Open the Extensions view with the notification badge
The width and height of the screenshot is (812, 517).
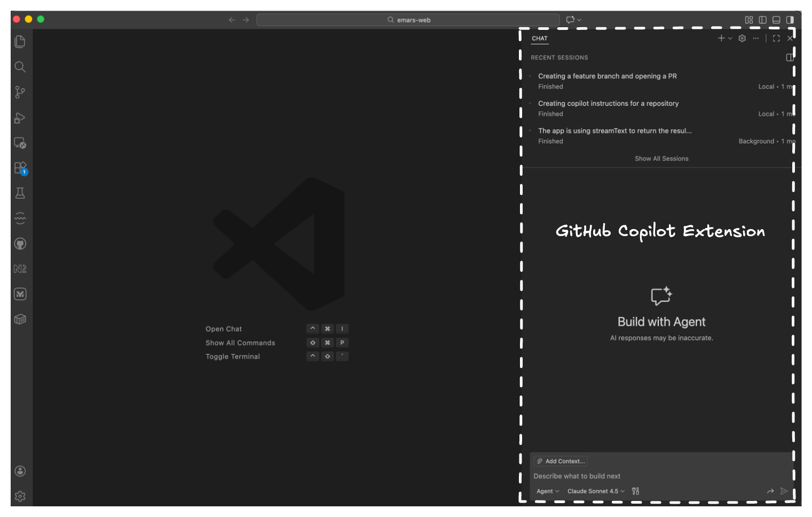click(x=20, y=168)
